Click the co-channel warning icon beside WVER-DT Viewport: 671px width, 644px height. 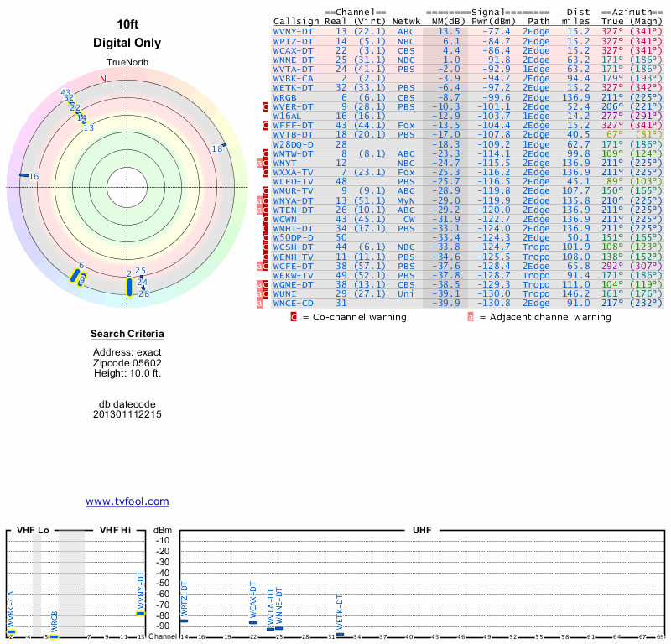coord(266,107)
